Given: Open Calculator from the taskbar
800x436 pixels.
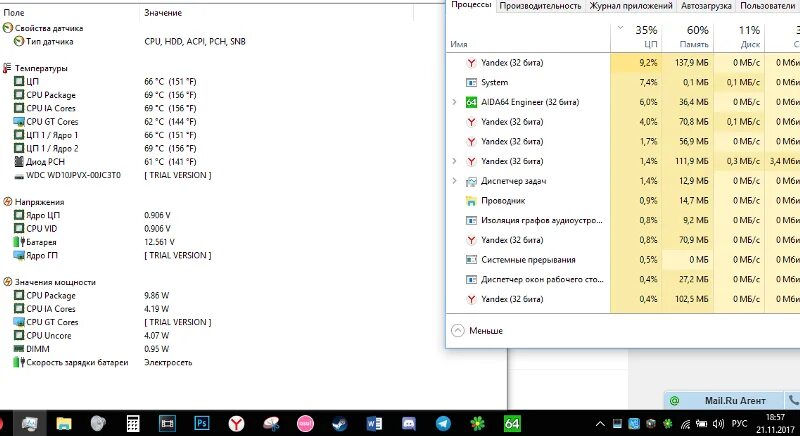Looking at the screenshot, I should coord(133,423).
